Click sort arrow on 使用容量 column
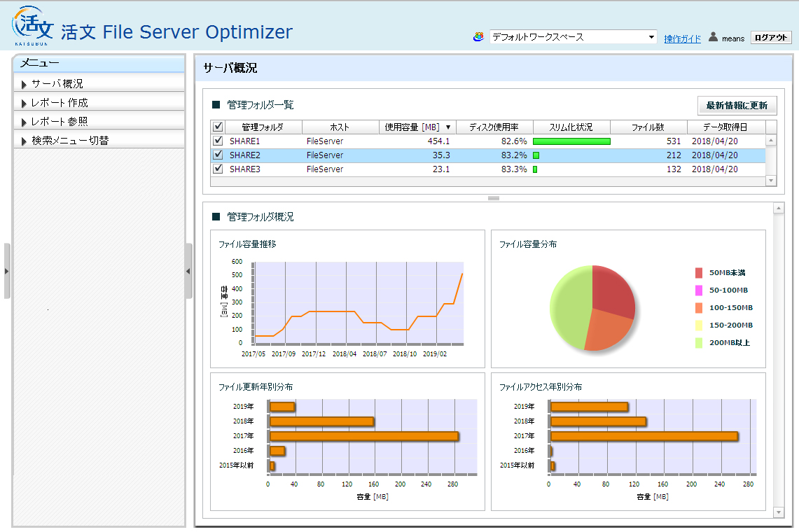Viewport: 799px width, 532px height. [x=448, y=127]
